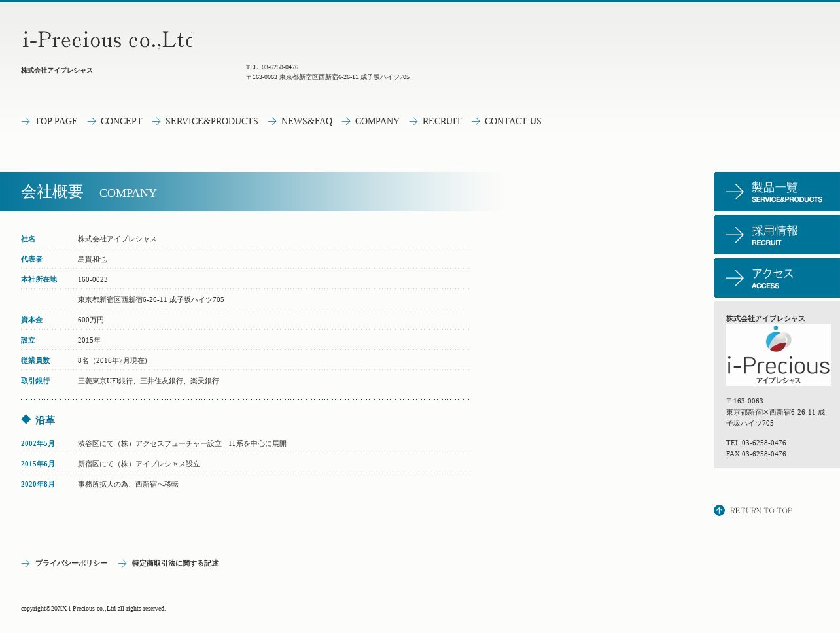Click the copyright notice in the footer
Viewport: 840px width, 633px height.
pos(94,609)
